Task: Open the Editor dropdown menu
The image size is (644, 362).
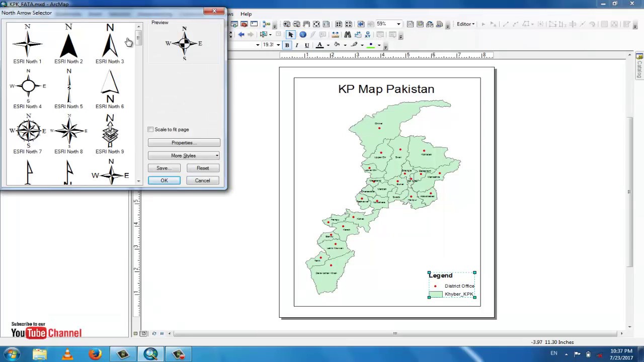Action: click(x=465, y=24)
